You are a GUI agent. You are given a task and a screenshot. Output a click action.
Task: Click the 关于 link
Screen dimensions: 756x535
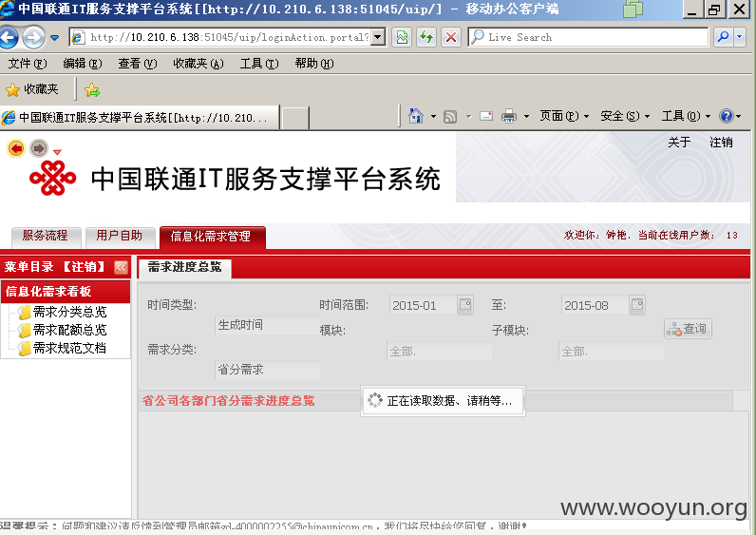coord(679,143)
